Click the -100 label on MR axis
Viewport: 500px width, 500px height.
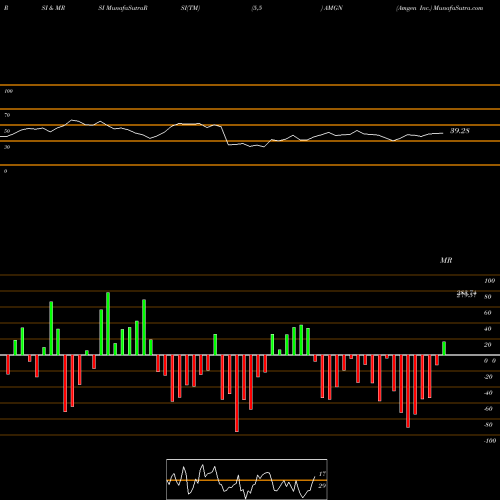pos(489,441)
